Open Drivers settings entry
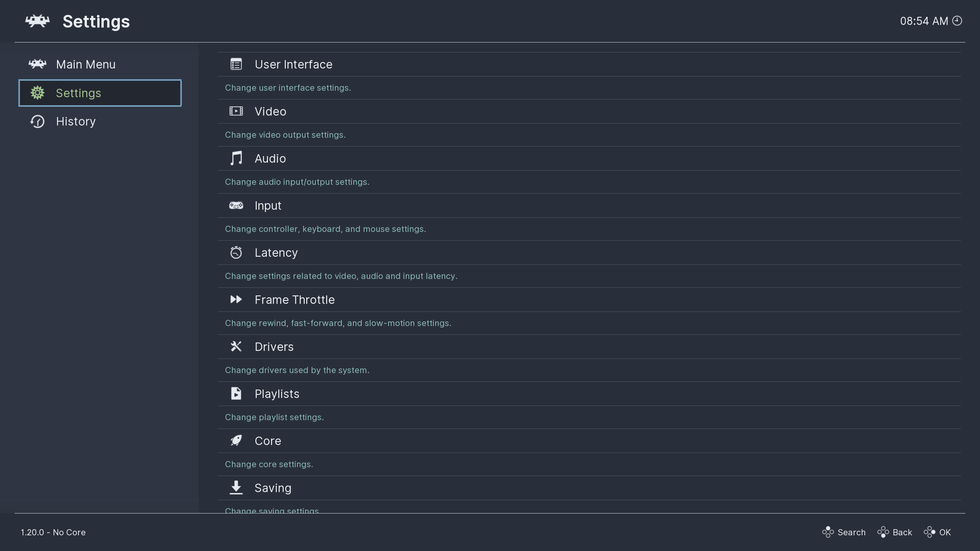The height and width of the screenshot is (551, 980). [x=589, y=347]
